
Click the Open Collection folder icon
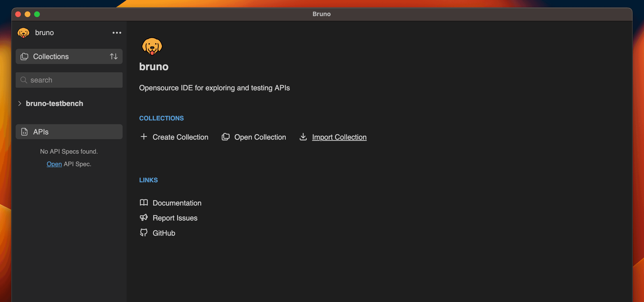tap(225, 137)
